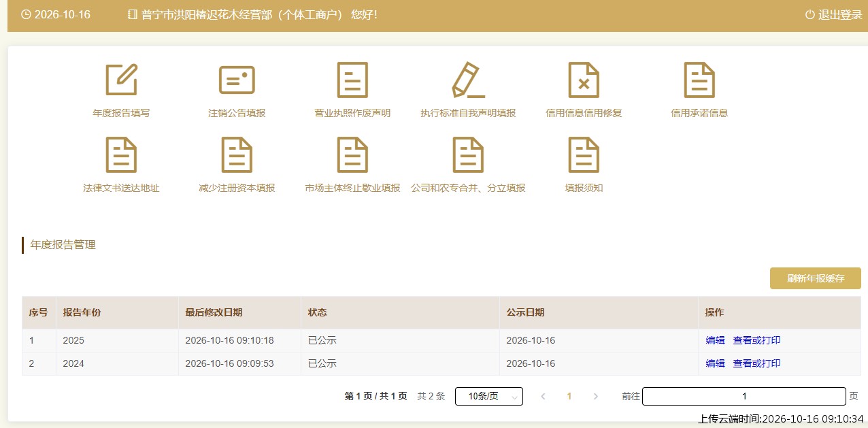The height and width of the screenshot is (428, 868).
Task: Click the 共 2 条 record count text
Action: (x=431, y=396)
